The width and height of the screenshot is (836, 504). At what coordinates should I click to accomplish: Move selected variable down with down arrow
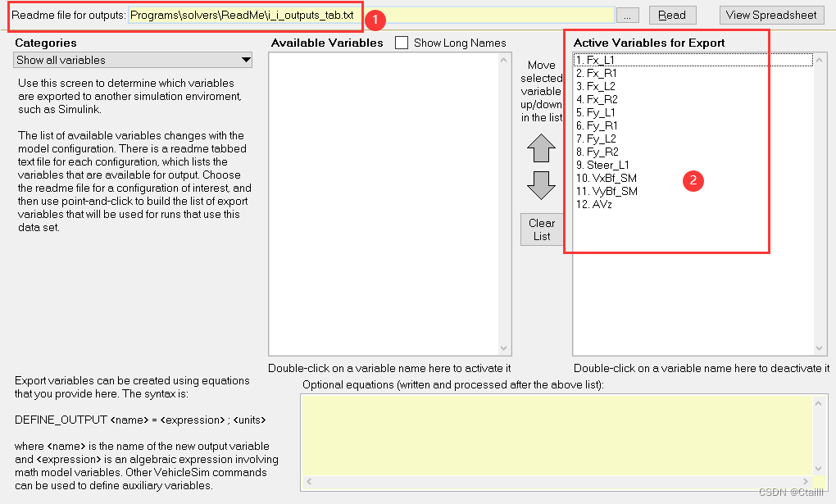point(541,185)
